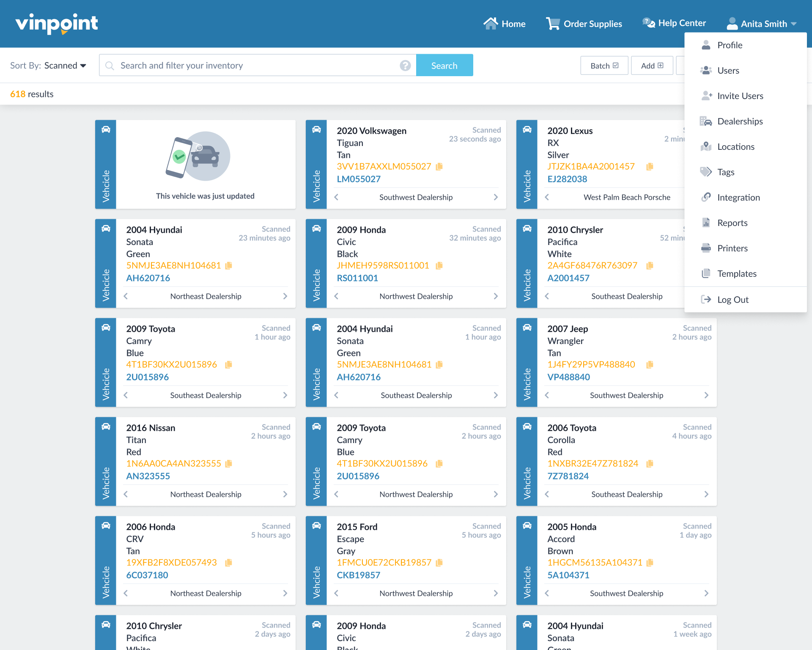812x650 pixels.
Task: Next dealership arrow on Volkswagen Tiguan card
Action: (496, 197)
